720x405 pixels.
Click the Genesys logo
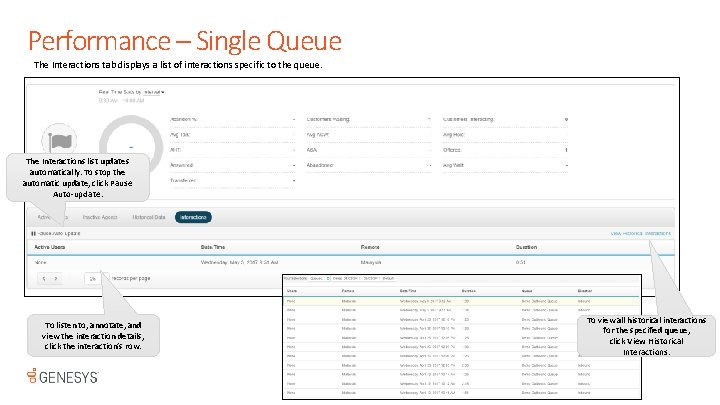(62, 377)
